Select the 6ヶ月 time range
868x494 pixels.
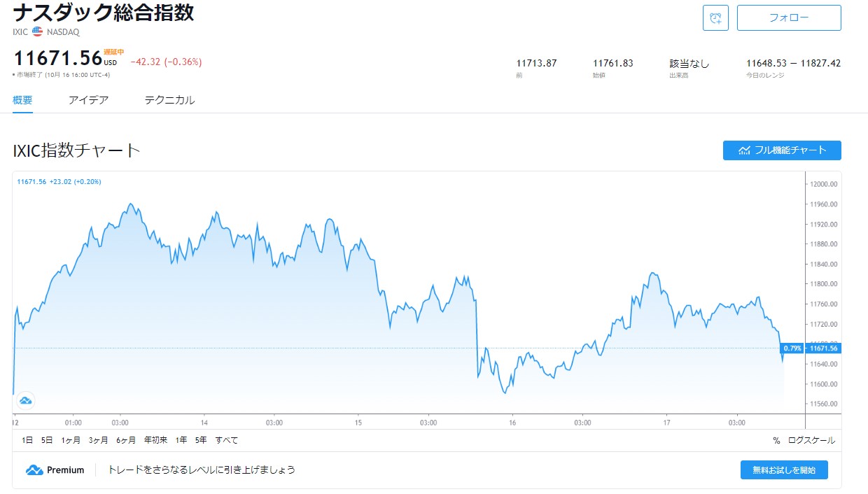tap(126, 440)
